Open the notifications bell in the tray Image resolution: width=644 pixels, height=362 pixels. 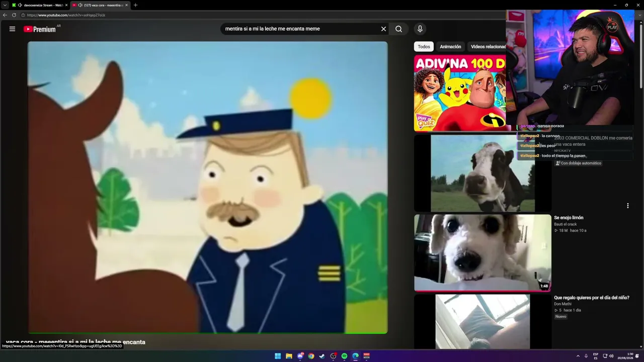[637, 356]
